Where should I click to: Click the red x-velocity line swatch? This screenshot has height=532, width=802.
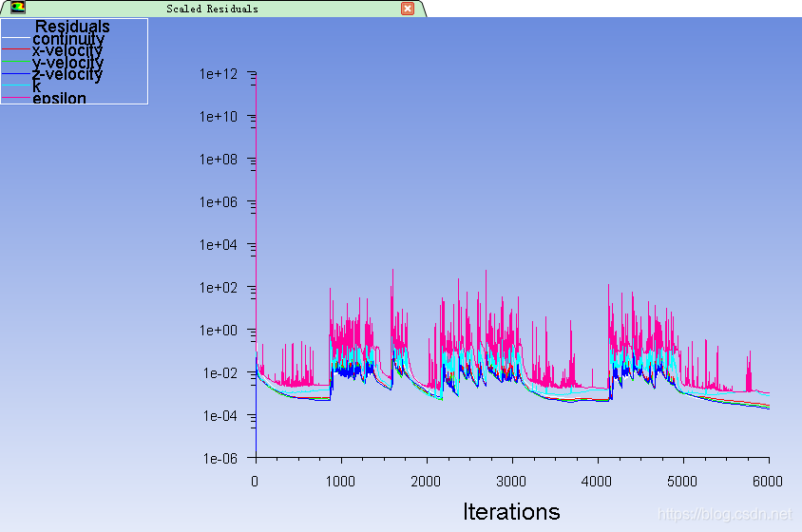pos(15,49)
